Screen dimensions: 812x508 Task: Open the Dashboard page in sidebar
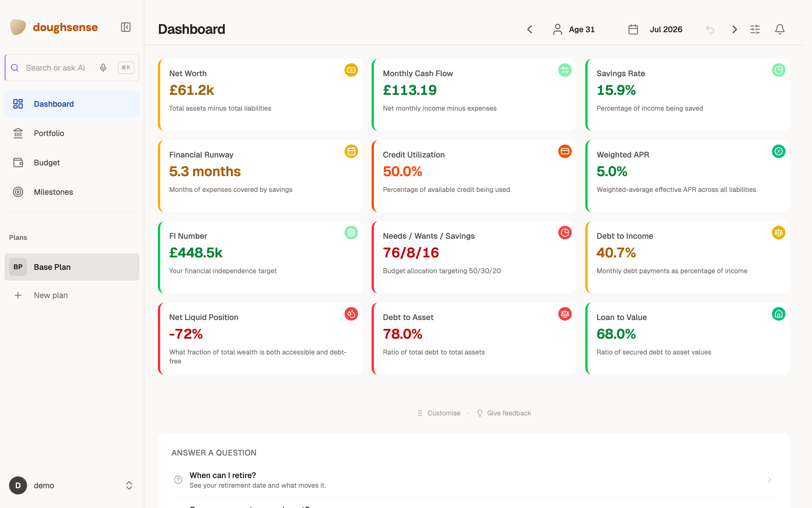tap(72, 104)
